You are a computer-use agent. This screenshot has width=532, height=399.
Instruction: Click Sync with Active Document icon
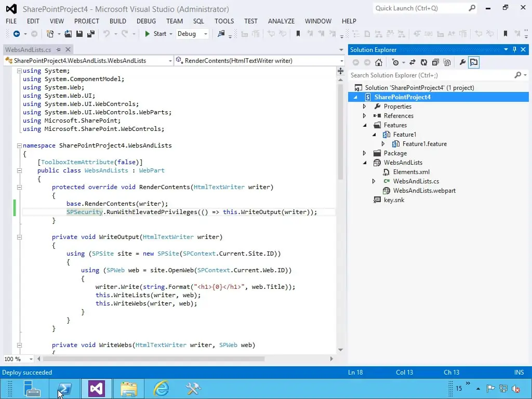[412, 62]
